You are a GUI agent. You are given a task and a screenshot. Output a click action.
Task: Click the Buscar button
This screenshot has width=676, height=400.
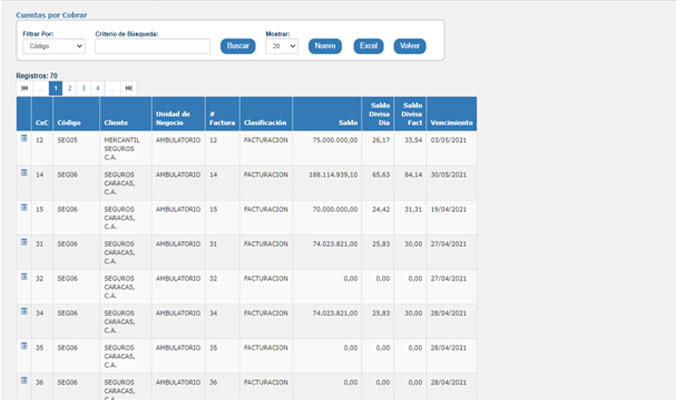237,46
